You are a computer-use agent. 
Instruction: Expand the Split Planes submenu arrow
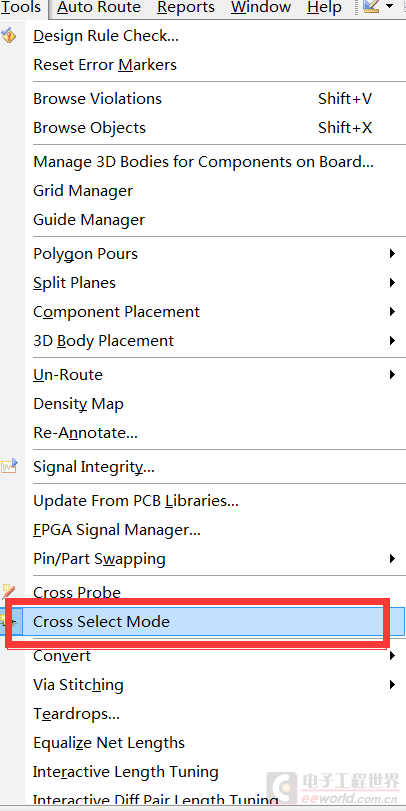392,283
